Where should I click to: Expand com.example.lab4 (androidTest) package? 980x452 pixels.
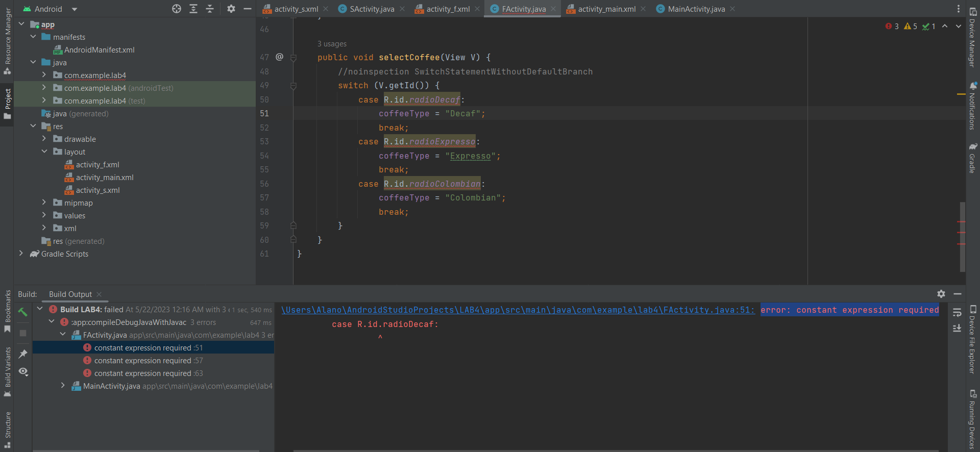click(44, 88)
